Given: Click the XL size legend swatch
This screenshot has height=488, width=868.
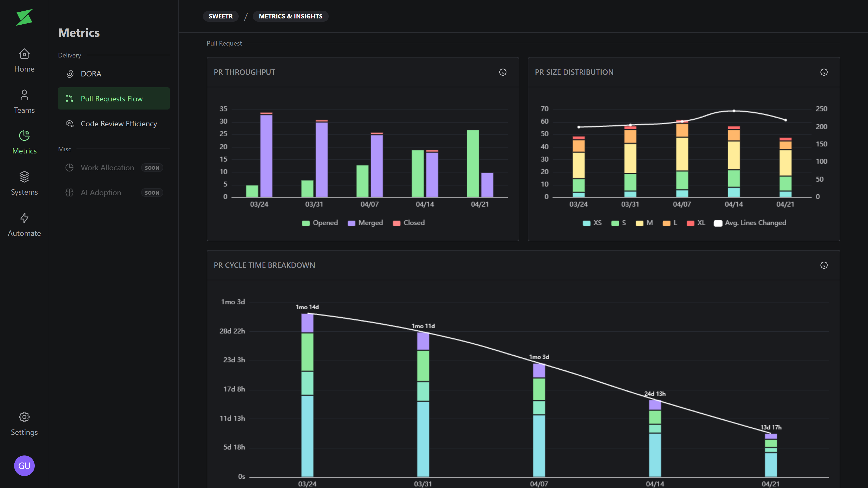Looking at the screenshot, I should (690, 223).
